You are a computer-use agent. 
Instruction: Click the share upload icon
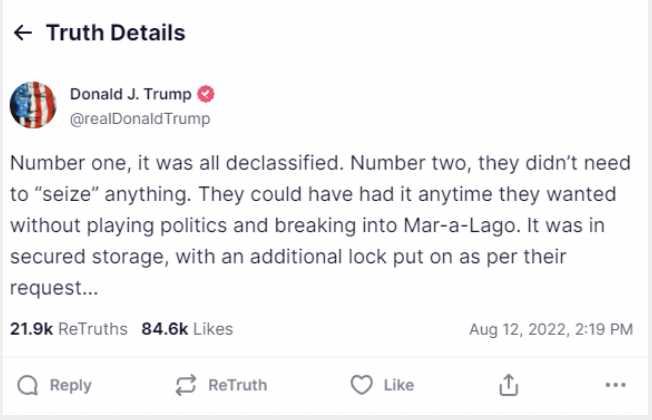pos(509,385)
